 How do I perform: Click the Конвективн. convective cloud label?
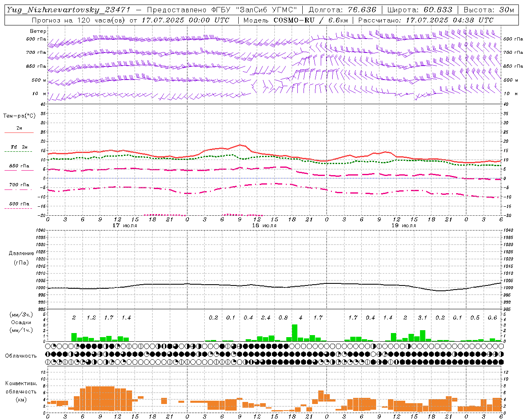(x=21, y=383)
